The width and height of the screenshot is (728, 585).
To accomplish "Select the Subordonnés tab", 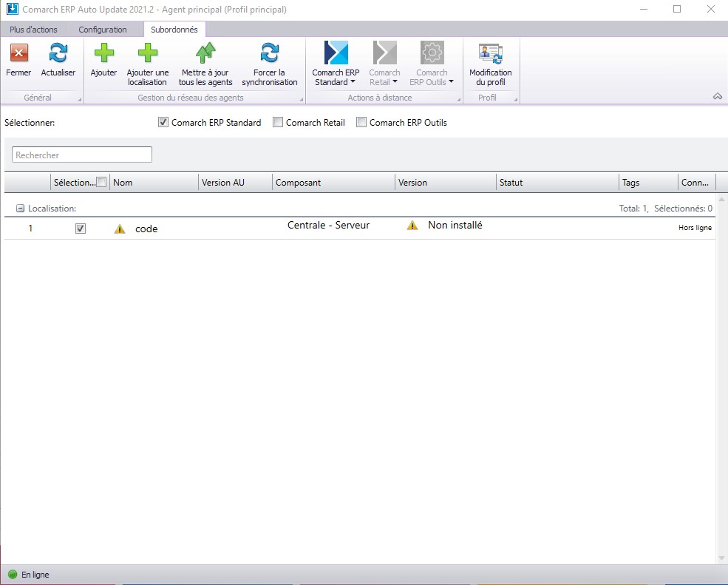I will click(174, 30).
